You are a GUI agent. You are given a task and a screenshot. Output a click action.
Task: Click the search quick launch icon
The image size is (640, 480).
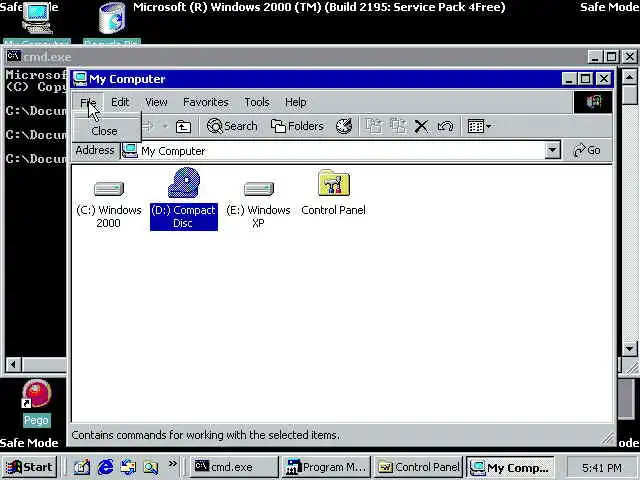tap(151, 467)
